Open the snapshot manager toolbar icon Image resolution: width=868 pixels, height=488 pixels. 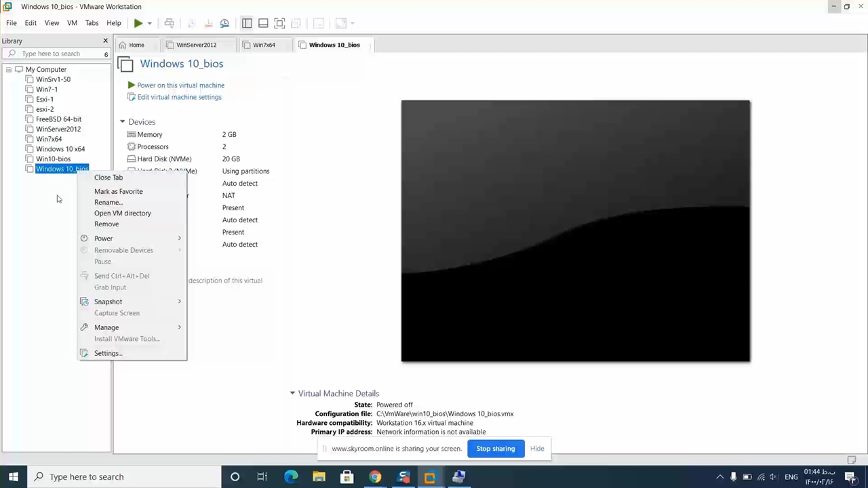(x=224, y=23)
